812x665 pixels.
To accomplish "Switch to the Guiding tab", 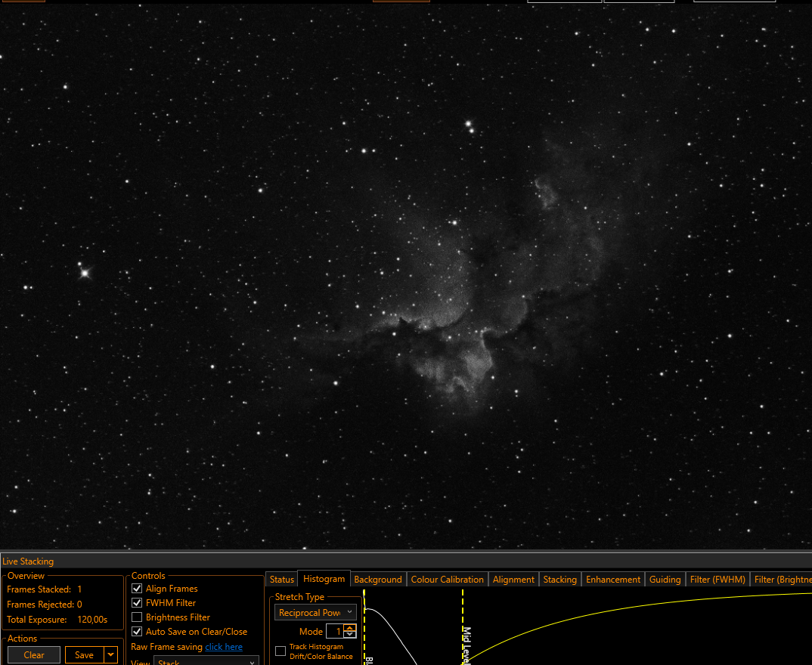I will pyautogui.click(x=665, y=580).
